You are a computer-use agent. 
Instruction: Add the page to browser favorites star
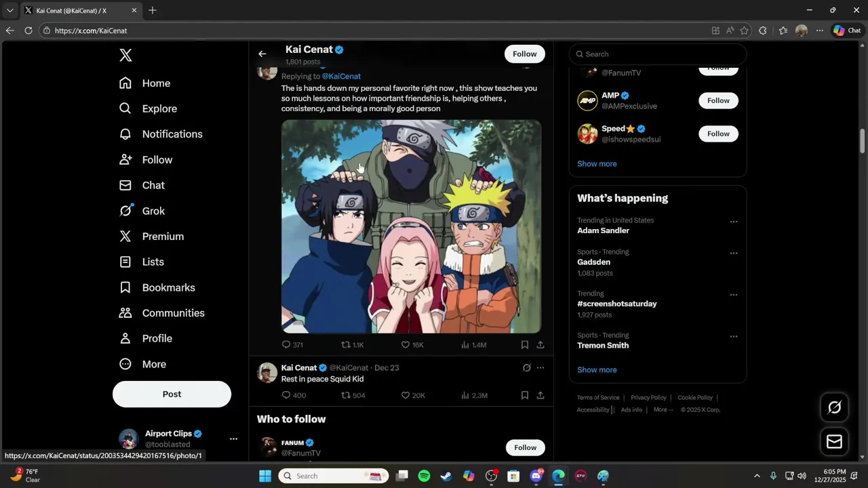click(745, 30)
